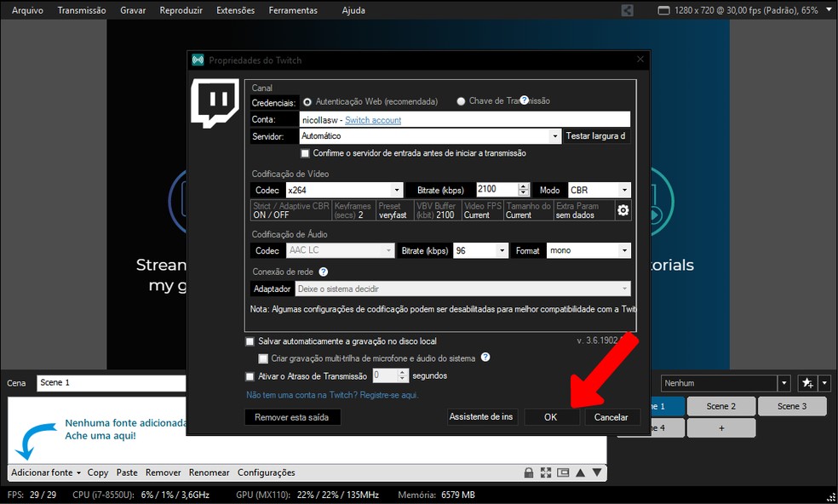
Task: Open resolution dropdown at 1280 x 720
Action: 829,9
